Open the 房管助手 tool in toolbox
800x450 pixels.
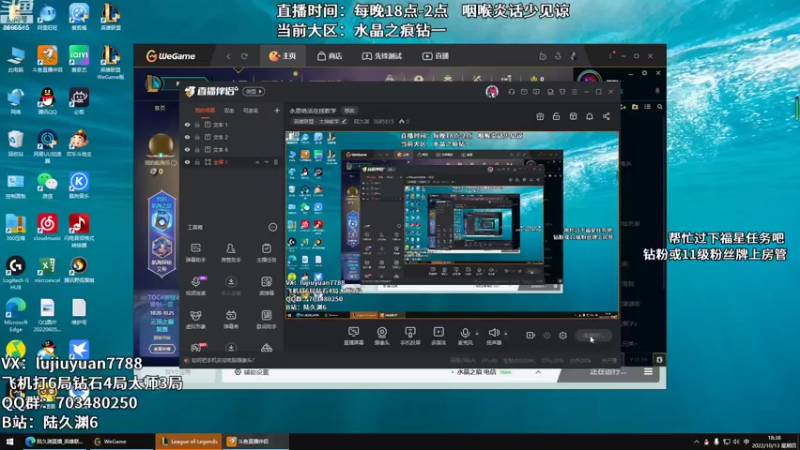point(231,253)
